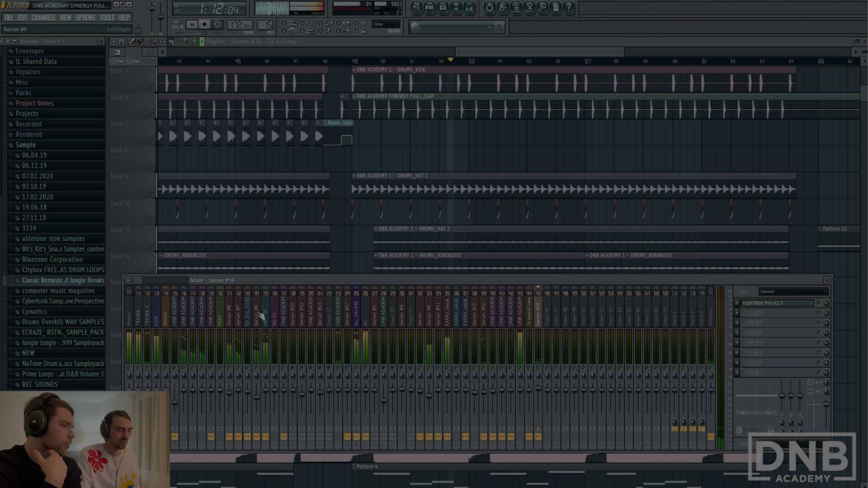This screenshot has height=488, width=868.
Task: Select the Slice tool in Playlist
Action: (170, 42)
